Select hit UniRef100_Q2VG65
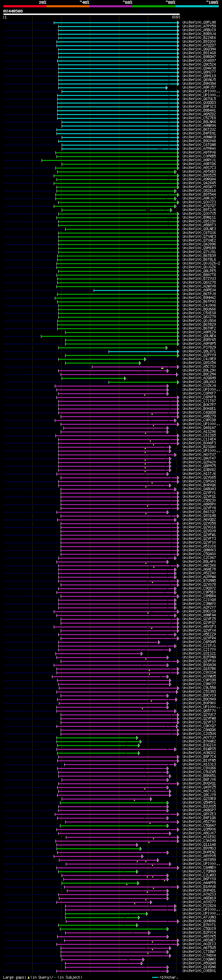 click(x=199, y=477)
